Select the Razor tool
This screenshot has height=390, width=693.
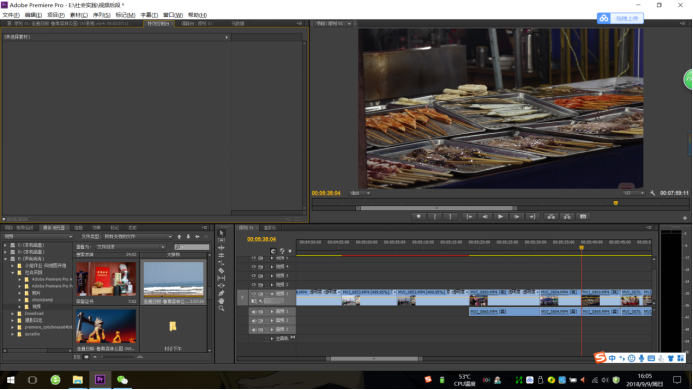(x=221, y=271)
